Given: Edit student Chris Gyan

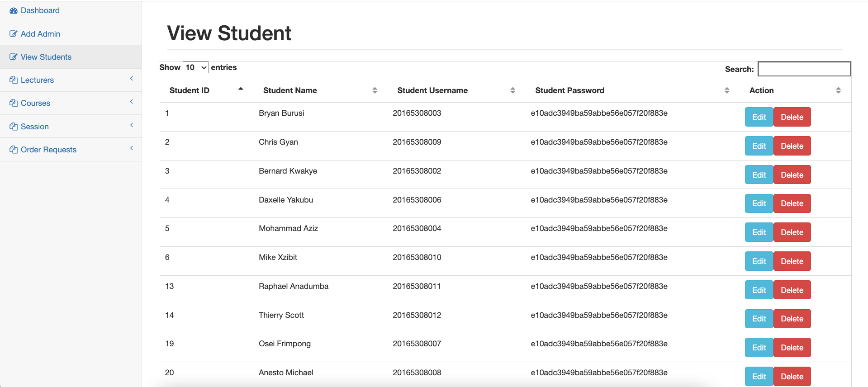Looking at the screenshot, I should tap(759, 146).
